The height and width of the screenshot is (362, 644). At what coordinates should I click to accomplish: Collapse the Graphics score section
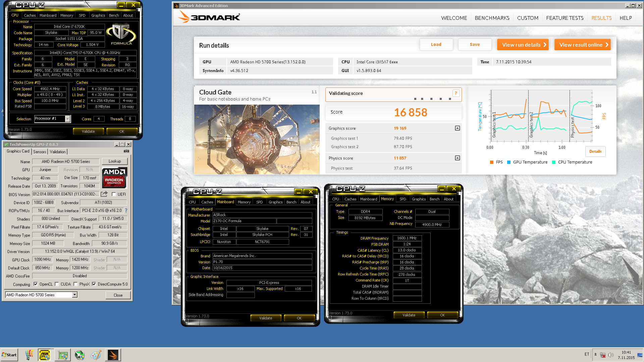point(458,128)
